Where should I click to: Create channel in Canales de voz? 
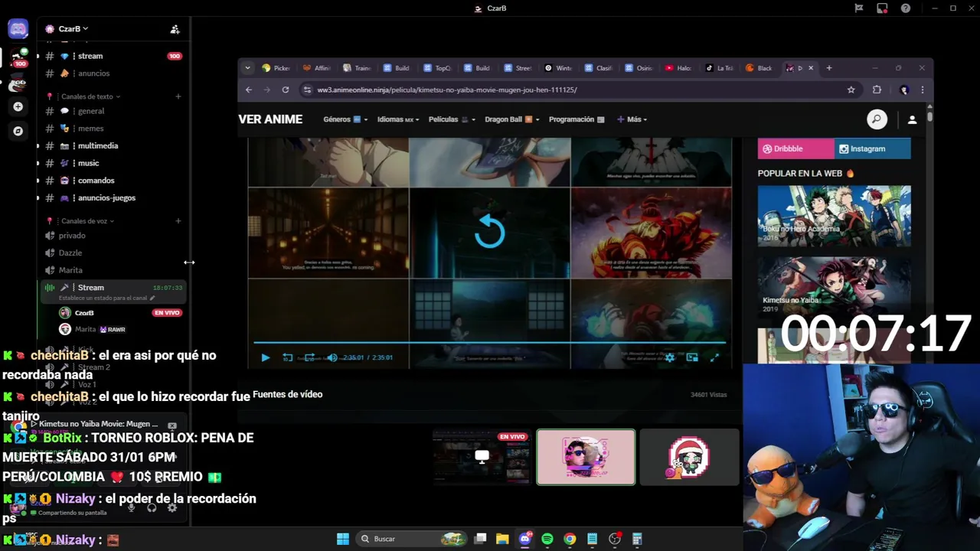(178, 221)
